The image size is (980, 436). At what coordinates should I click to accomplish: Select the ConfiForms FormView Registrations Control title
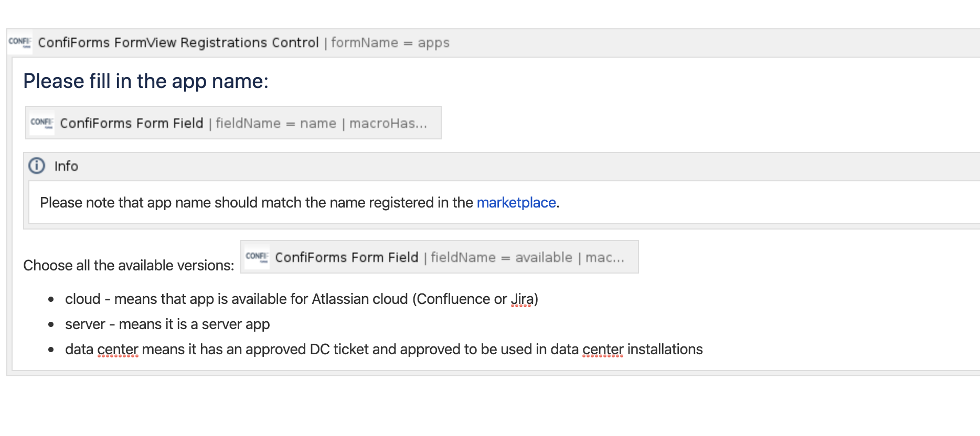point(178,42)
